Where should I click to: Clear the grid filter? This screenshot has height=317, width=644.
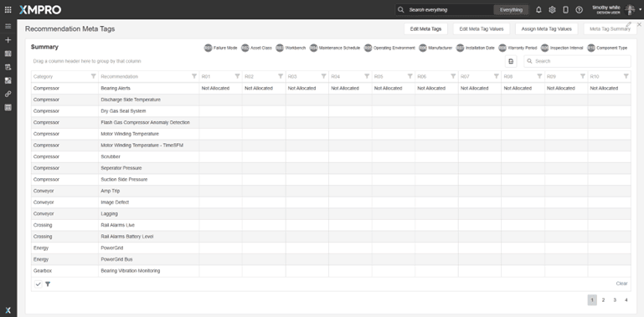(621, 284)
